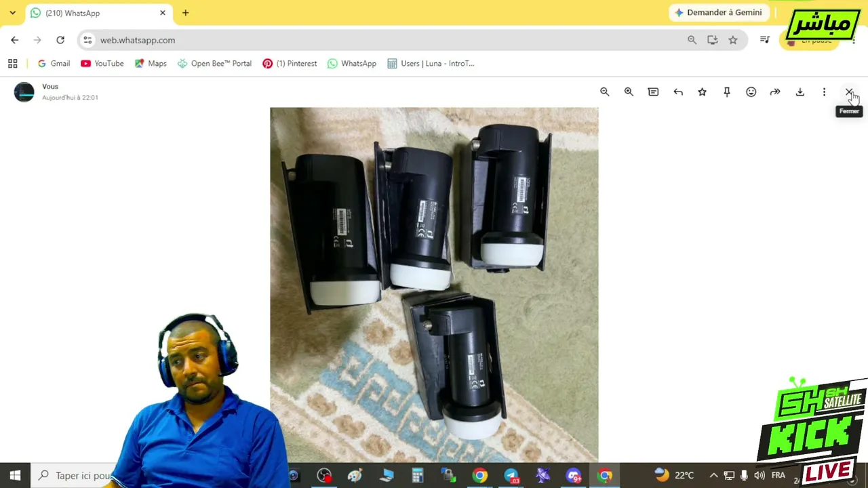Click the Demander à Gemini button

click(719, 12)
